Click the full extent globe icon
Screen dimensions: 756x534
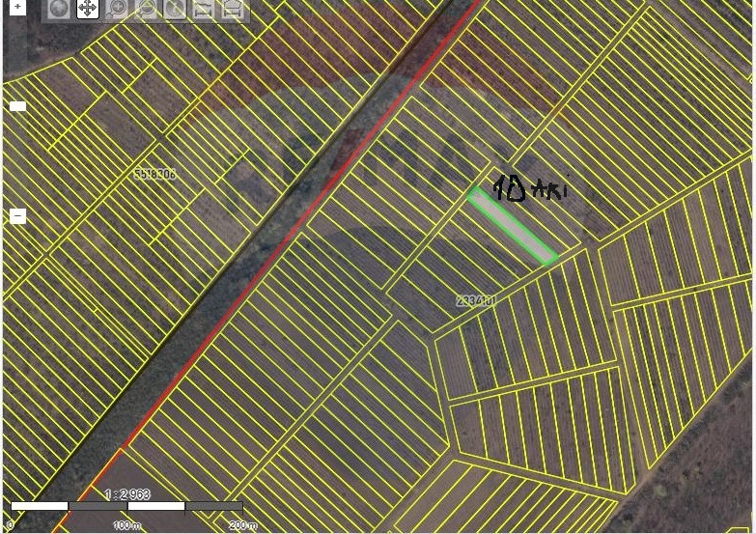(60, 9)
